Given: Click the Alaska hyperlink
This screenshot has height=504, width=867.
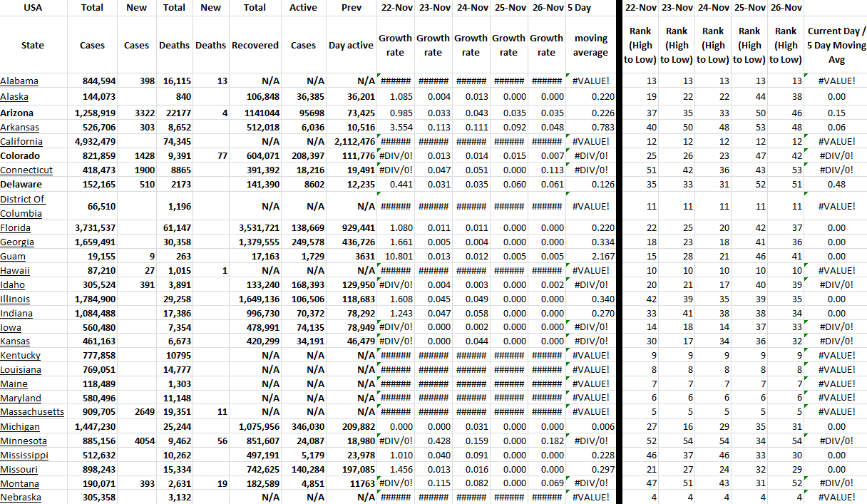Looking at the screenshot, I should pyautogui.click(x=14, y=96).
